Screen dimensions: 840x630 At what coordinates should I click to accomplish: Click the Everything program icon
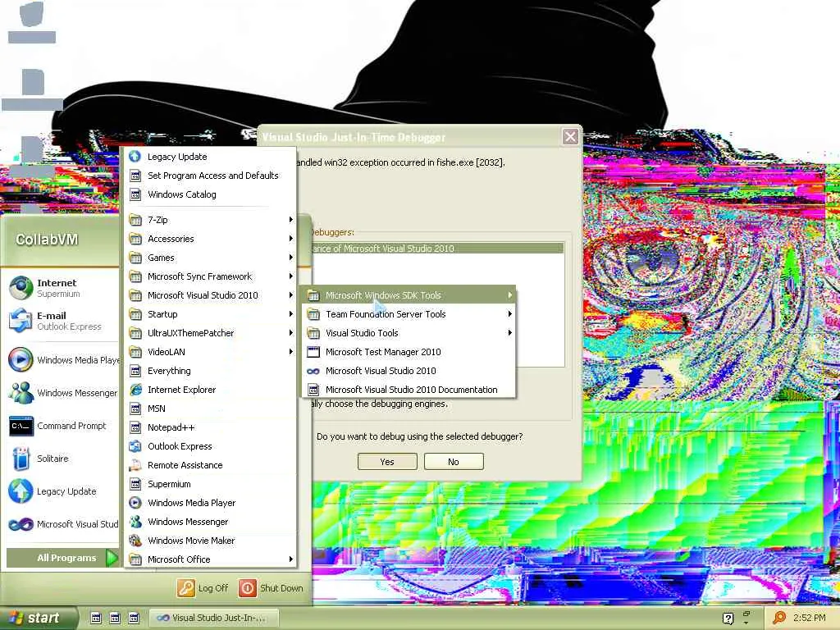pos(135,371)
